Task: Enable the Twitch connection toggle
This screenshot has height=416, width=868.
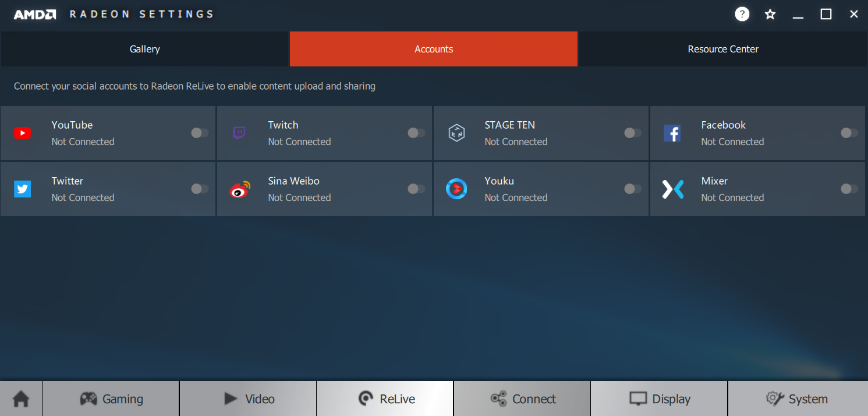Action: coord(416,133)
